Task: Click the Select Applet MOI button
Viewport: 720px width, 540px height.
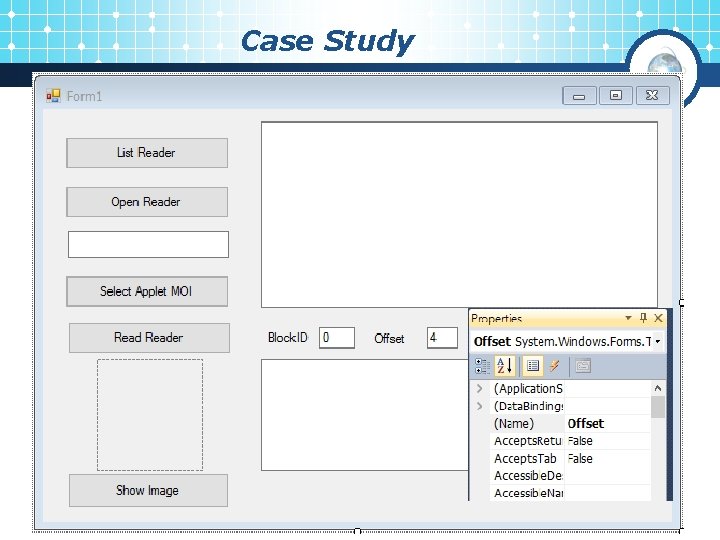Action: (147, 291)
